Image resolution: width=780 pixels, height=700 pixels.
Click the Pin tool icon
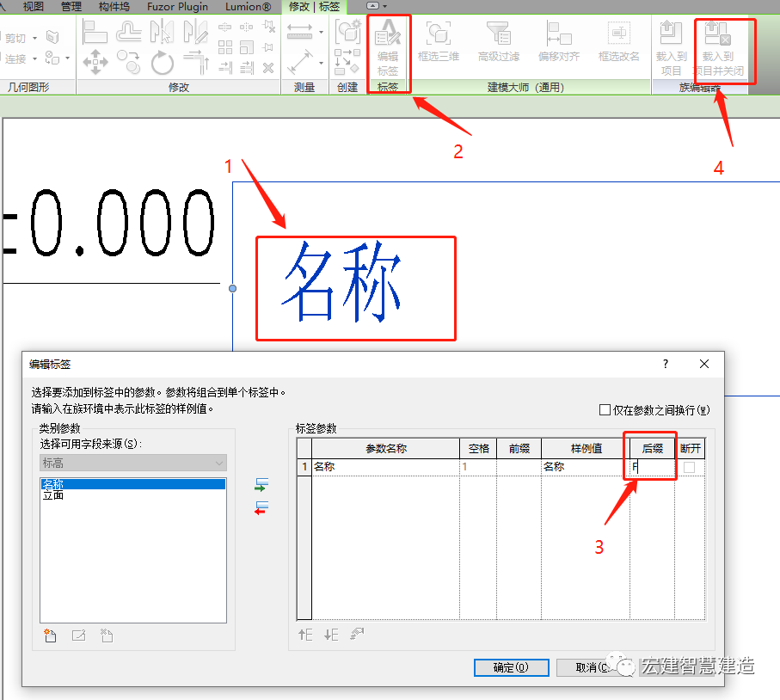tap(268, 47)
